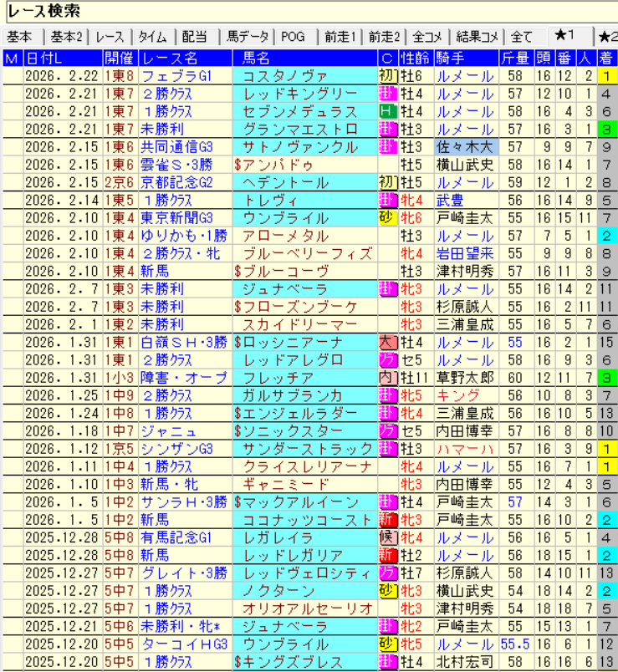The image size is (618, 672).
Task: Click the 掛 icon in エンジェルラダー row
Action: (388, 414)
